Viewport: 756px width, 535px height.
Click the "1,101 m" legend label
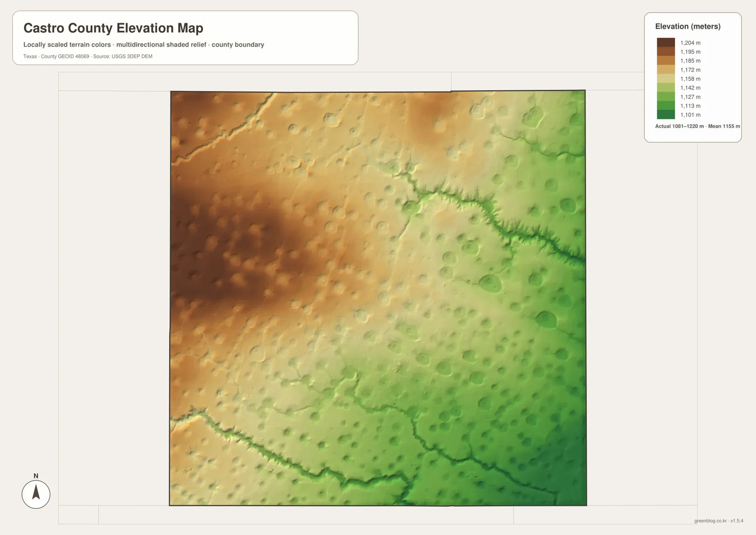coord(690,115)
